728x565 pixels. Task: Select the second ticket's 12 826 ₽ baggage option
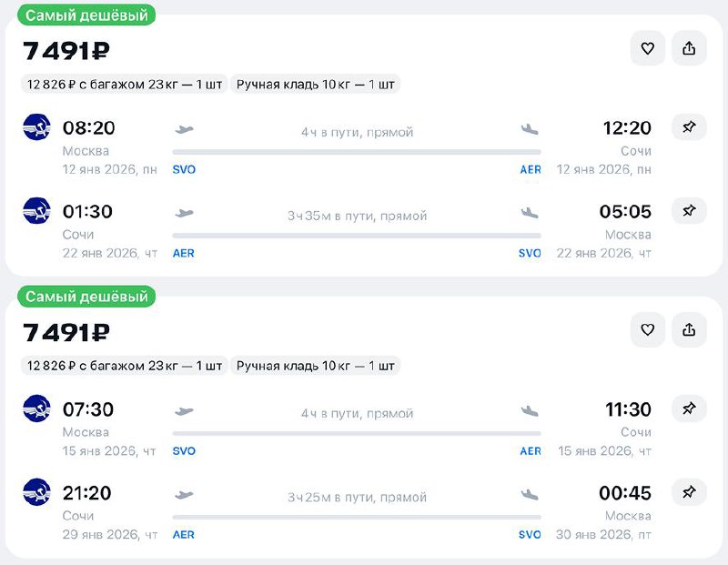(125, 366)
